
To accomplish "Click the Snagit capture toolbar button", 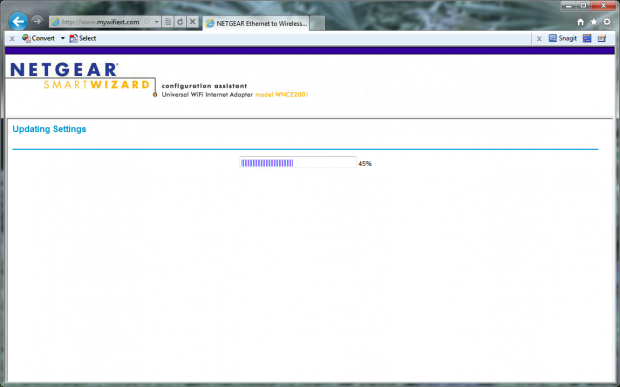I will pos(563,38).
